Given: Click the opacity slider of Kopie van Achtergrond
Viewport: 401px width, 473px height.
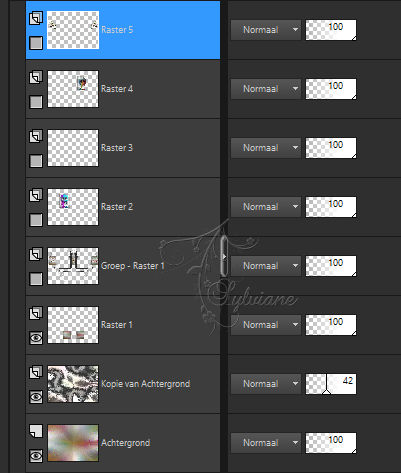Looking at the screenshot, I should pyautogui.click(x=331, y=384).
